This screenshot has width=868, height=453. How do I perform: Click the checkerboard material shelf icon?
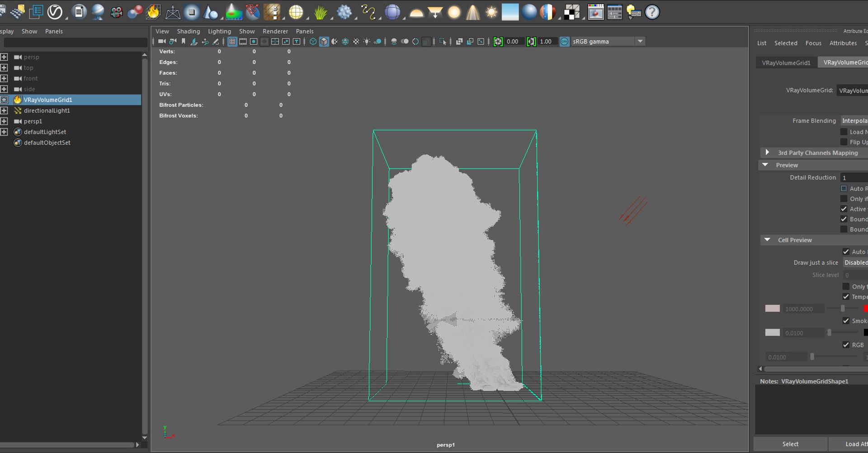pos(571,12)
